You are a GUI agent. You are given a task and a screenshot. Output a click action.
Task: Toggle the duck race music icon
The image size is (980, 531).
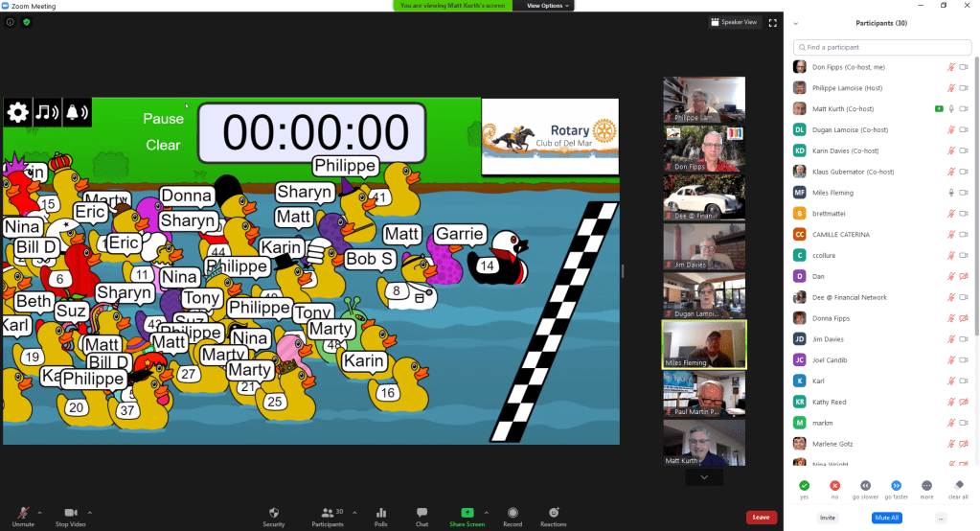(x=47, y=113)
